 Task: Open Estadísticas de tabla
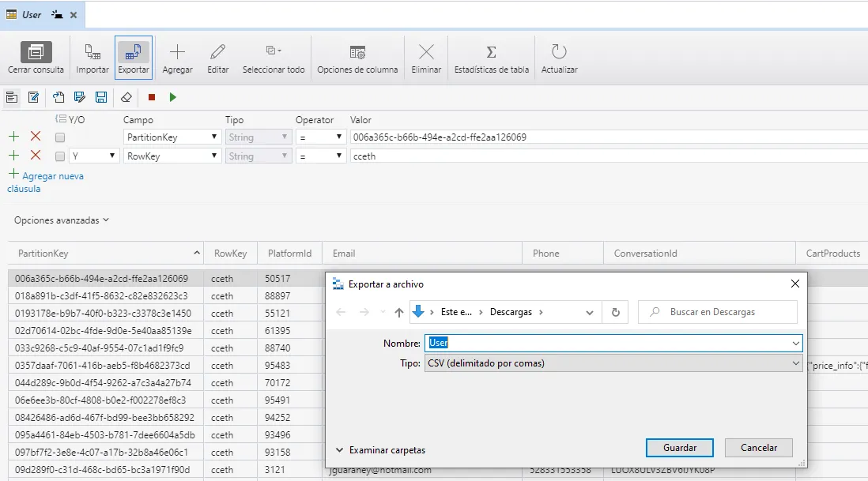coord(492,58)
